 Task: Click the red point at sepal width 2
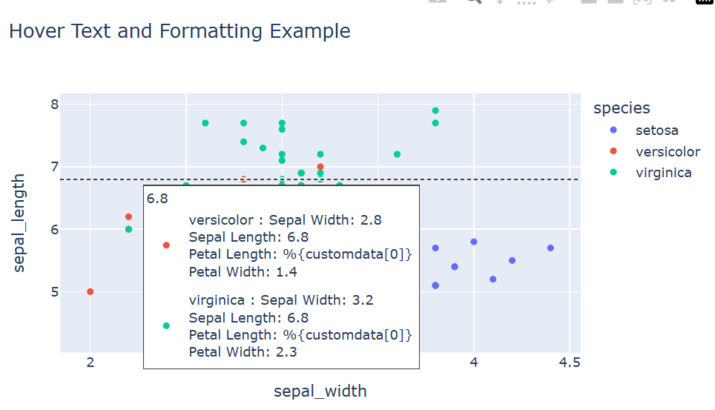point(90,292)
